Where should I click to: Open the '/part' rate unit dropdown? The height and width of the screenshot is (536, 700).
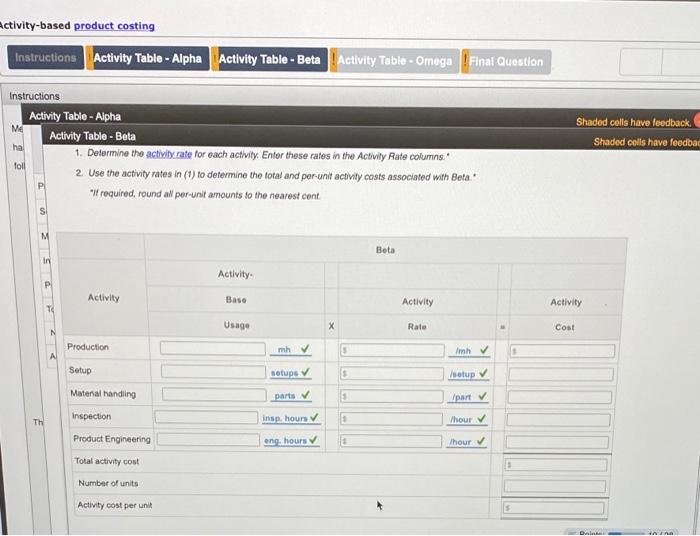(462, 397)
